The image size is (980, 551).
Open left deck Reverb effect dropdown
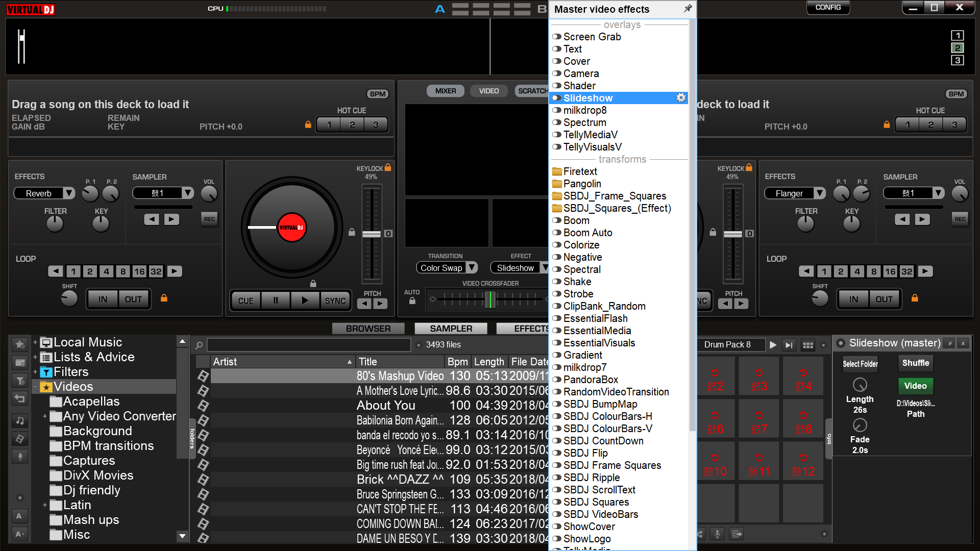(x=68, y=193)
